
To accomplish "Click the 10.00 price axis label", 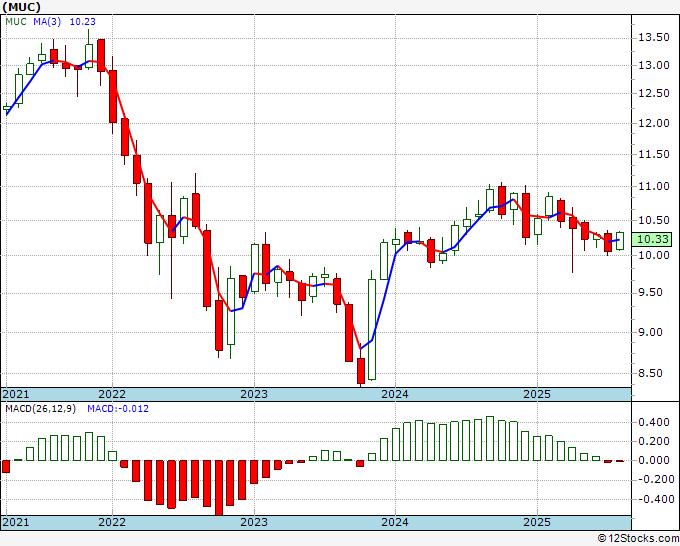I will pos(654,255).
